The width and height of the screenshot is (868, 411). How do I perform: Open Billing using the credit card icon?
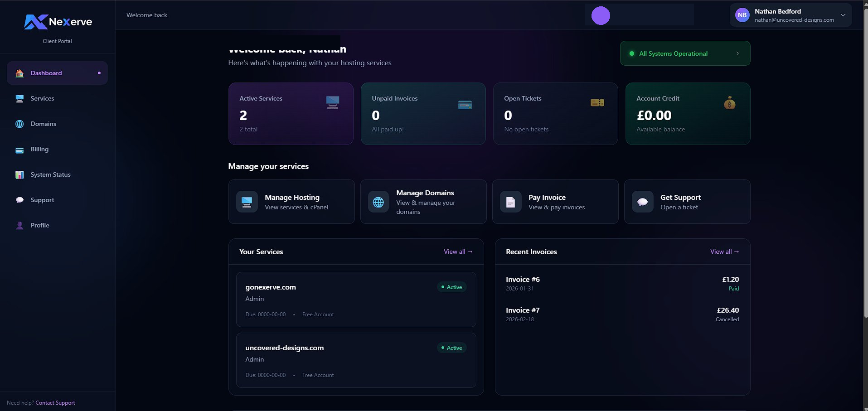(x=19, y=149)
